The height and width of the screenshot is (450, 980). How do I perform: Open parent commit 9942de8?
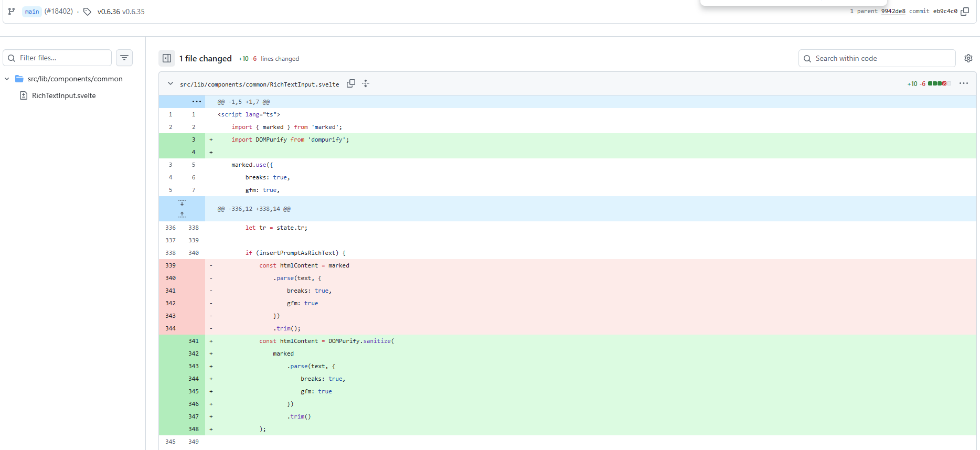coord(893,11)
